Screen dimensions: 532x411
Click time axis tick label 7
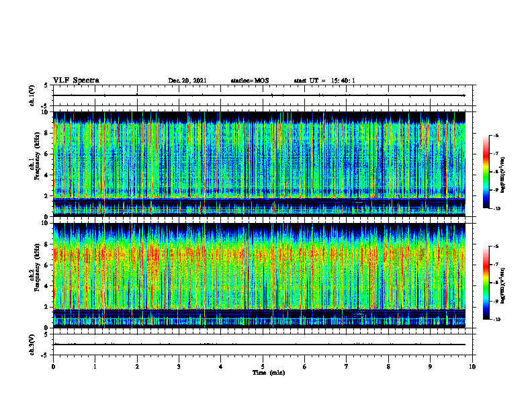pos(347,367)
